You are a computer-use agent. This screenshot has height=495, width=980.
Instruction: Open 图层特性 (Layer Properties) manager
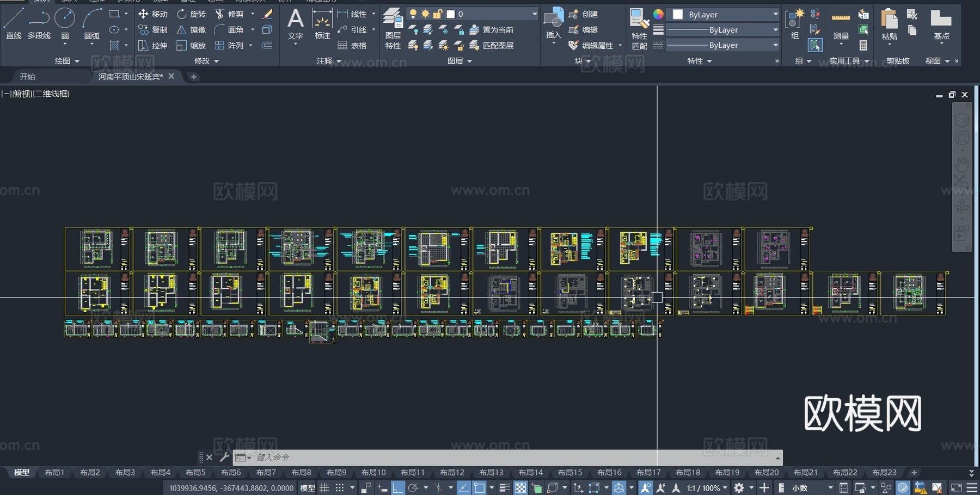pos(393,28)
